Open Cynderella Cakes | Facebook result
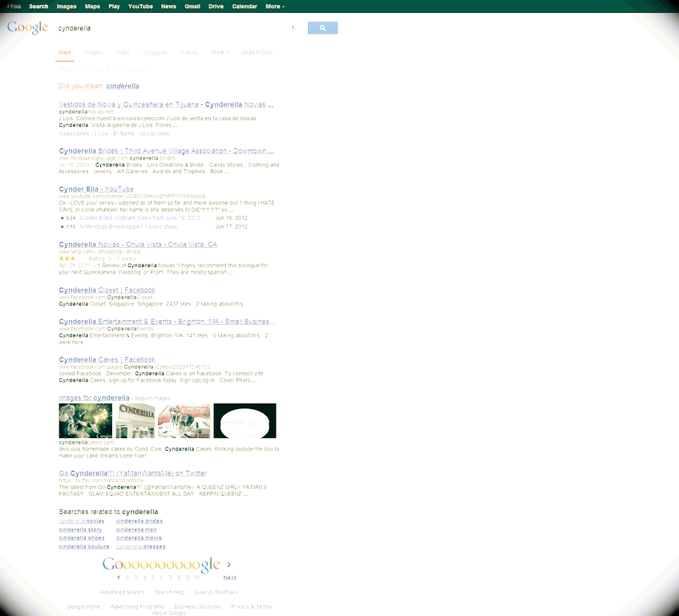 (x=107, y=359)
